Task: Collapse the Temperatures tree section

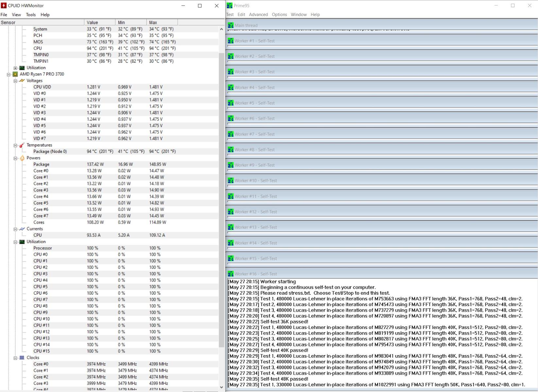Action: tap(15, 145)
